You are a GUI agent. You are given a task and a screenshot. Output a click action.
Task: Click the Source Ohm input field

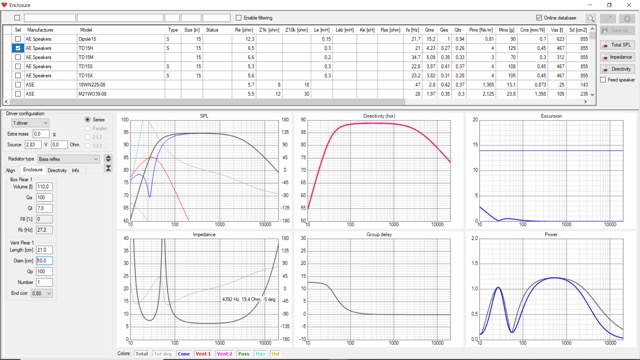pyautogui.click(x=59, y=144)
